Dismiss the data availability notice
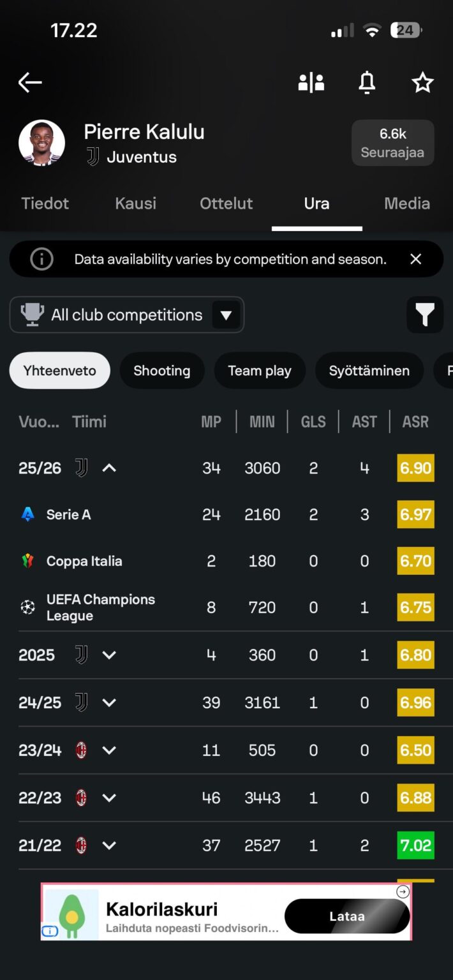The width and height of the screenshot is (453, 980). (x=416, y=259)
